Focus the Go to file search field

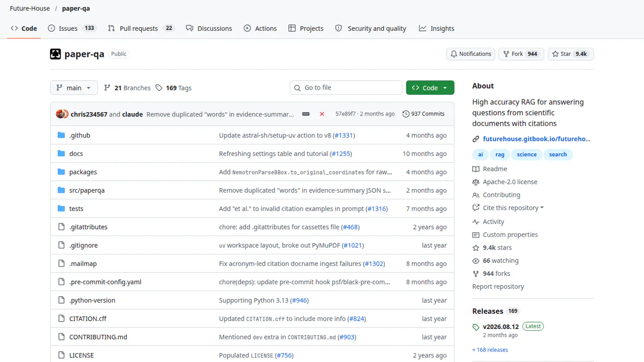click(346, 87)
